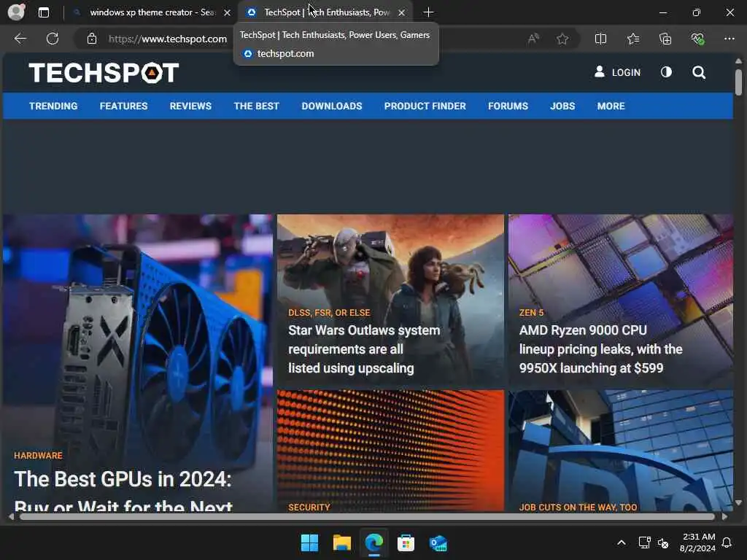Open Collections icon in toolbar
The height and width of the screenshot is (560, 747).
tap(665, 39)
